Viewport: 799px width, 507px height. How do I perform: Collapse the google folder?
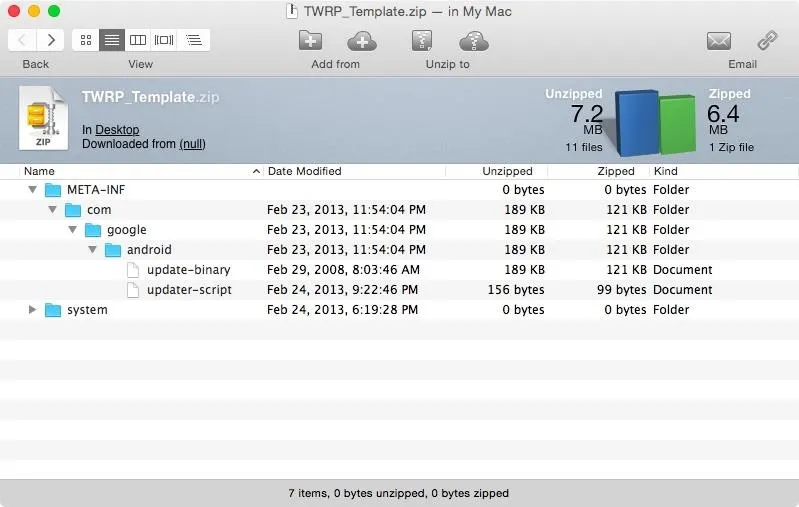pyautogui.click(x=72, y=229)
